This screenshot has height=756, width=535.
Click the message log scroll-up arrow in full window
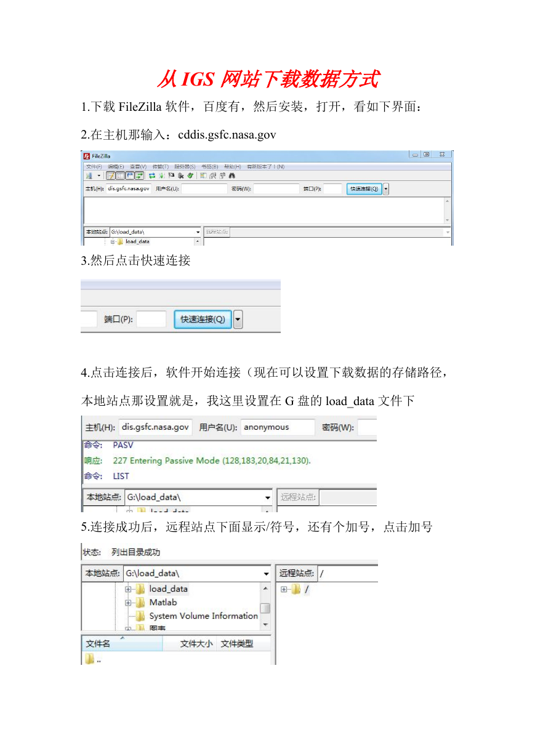click(x=448, y=202)
